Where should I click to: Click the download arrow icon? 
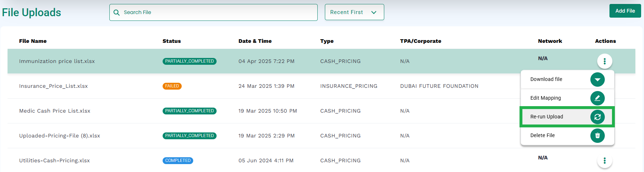coord(597,80)
